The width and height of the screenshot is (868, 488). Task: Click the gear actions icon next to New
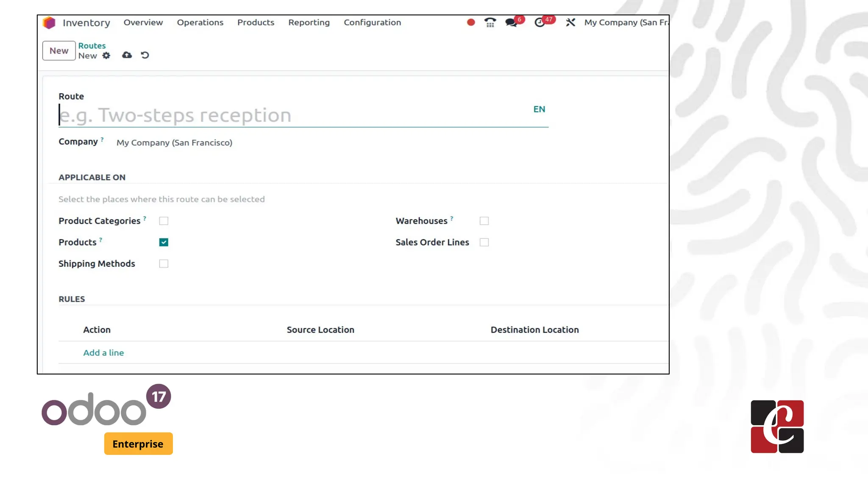tap(106, 55)
